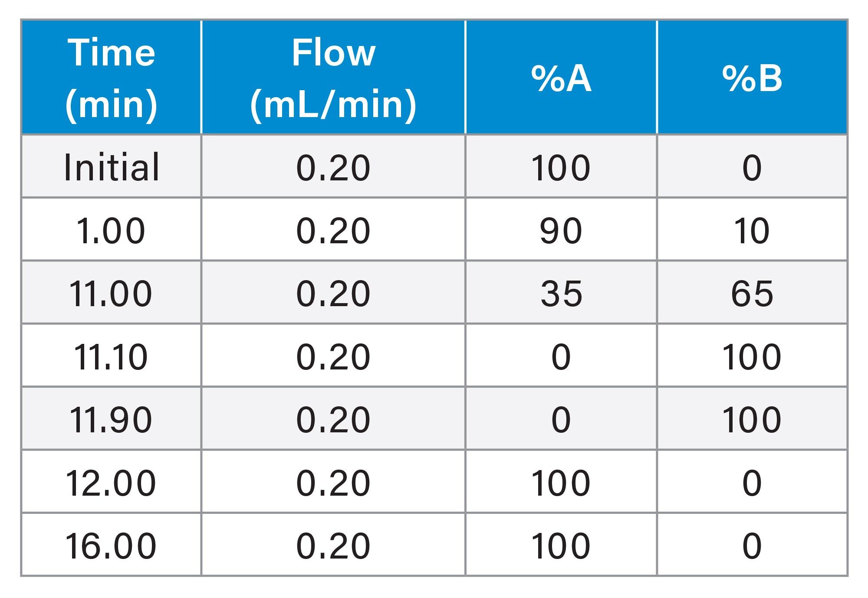868x598 pixels.
Task: Select the 1.00 time cell
Action: pos(111,230)
